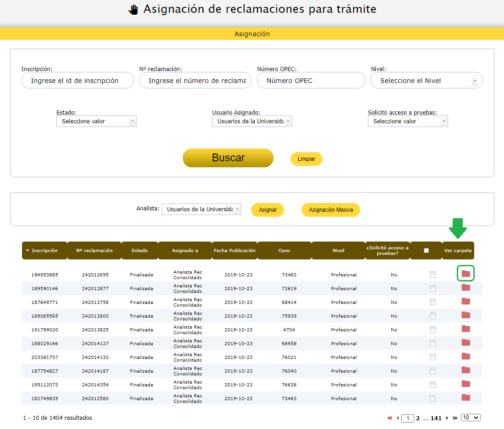This screenshot has height=429, width=504.
Task: Change the results-per-page selector
Action: [x=471, y=418]
